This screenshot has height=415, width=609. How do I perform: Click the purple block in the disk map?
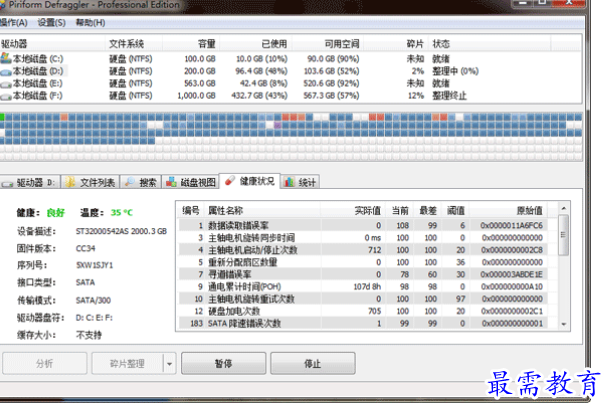pos(277,125)
